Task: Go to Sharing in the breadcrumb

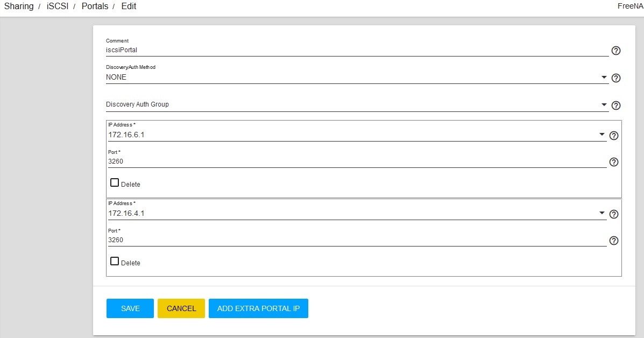Action: click(x=19, y=6)
